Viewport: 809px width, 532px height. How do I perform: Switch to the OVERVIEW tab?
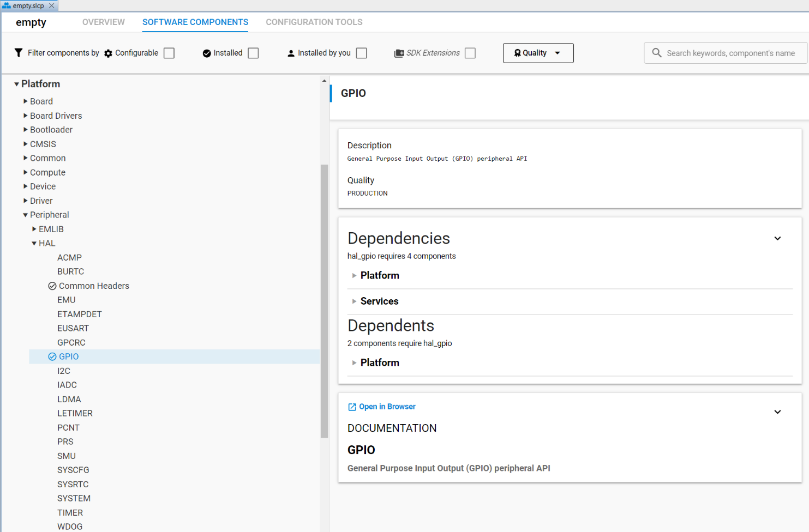tap(103, 22)
